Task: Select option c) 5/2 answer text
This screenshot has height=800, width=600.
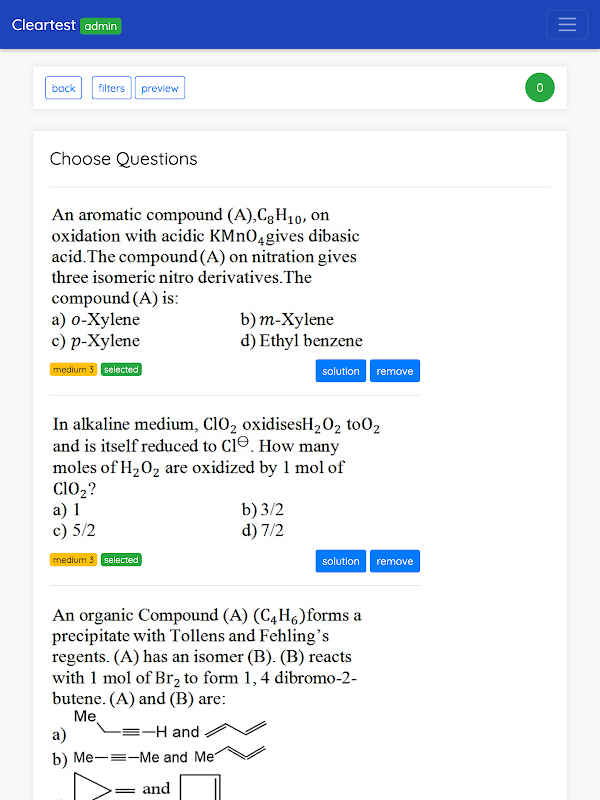Action: (x=74, y=531)
